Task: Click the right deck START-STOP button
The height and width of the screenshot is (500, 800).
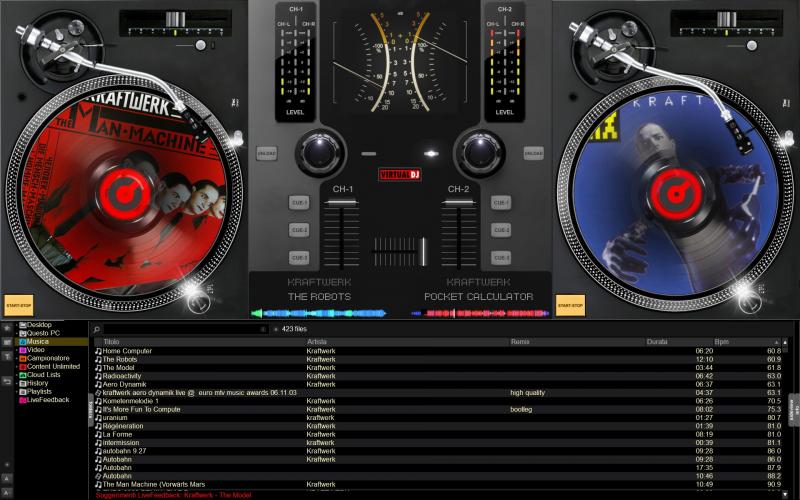Action: [570, 305]
